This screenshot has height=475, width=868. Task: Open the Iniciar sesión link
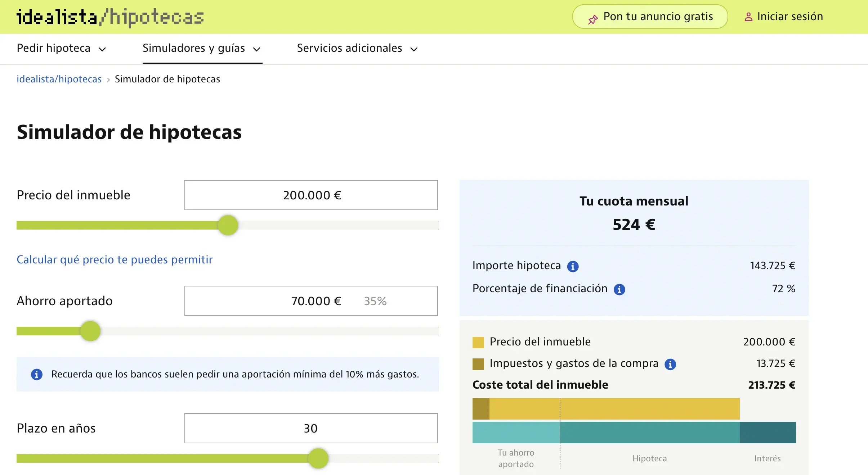click(789, 17)
